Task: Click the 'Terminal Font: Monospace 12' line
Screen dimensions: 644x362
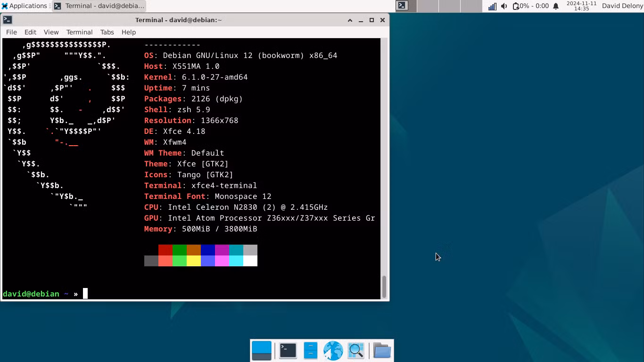Action: pyautogui.click(x=208, y=196)
